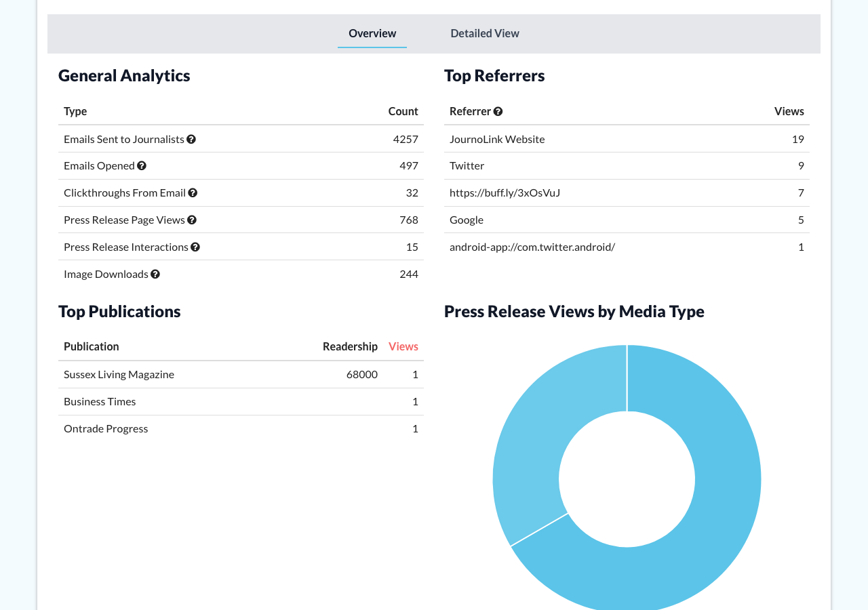Viewport: 868px width, 610px height.
Task: Toggle Views sorting in Top Publications
Action: [x=403, y=346]
